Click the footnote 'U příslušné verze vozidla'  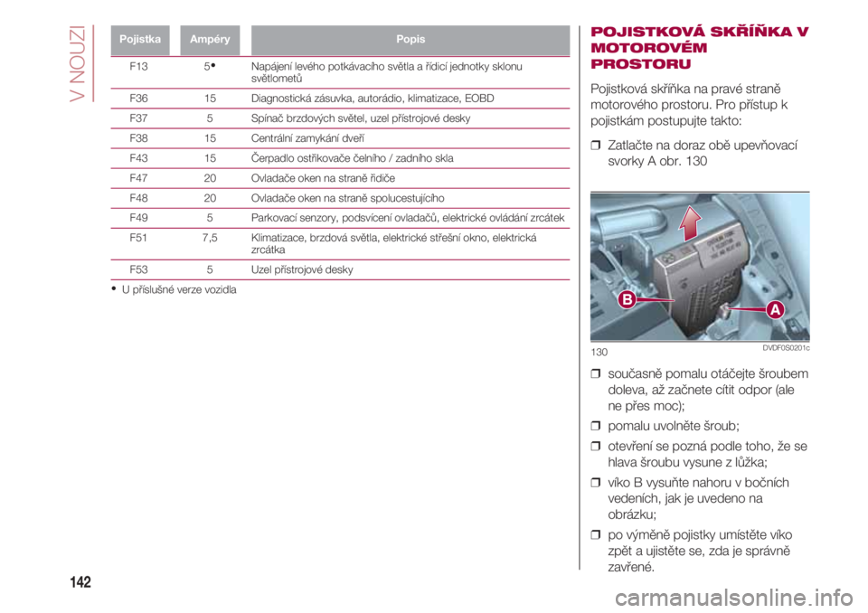[179, 290]
